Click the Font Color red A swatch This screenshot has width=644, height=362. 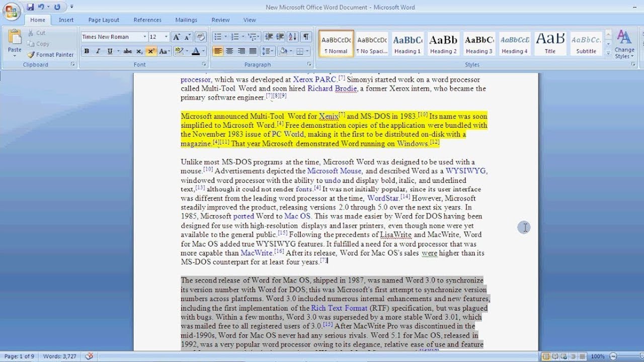[x=195, y=51]
